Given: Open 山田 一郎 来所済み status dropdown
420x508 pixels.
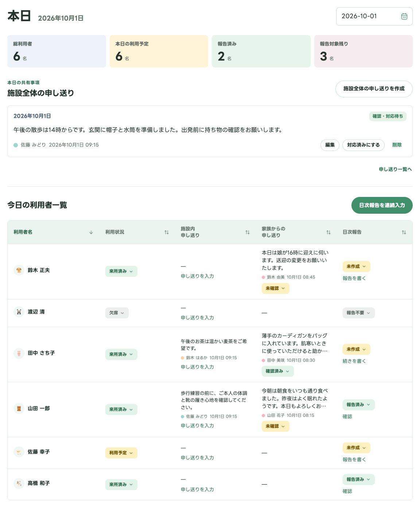Looking at the screenshot, I should coord(121,410).
